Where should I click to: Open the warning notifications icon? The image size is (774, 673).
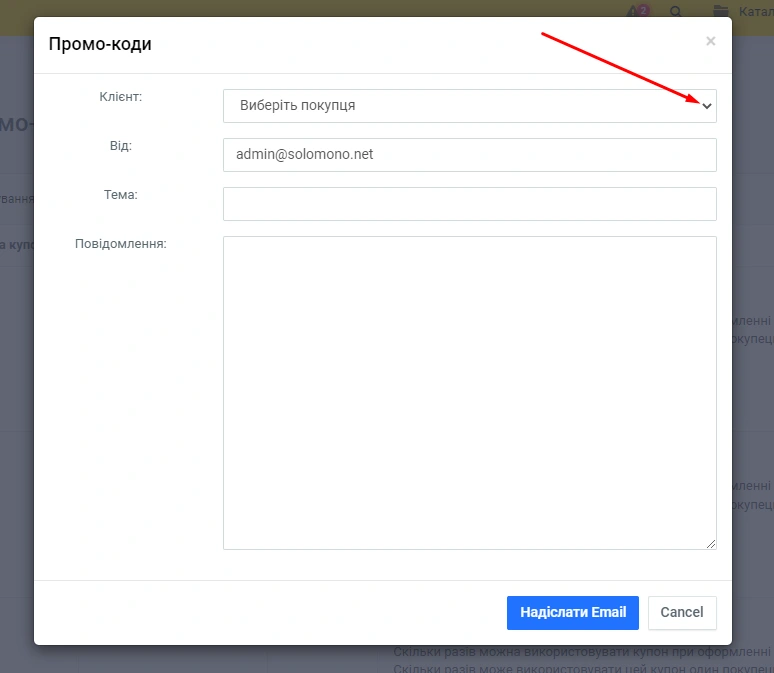pyautogui.click(x=633, y=11)
